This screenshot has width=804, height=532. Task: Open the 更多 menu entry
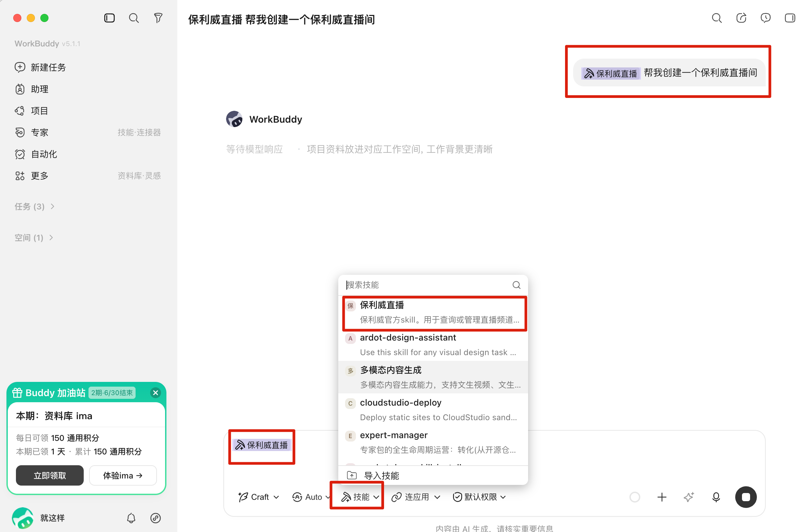coord(32,176)
